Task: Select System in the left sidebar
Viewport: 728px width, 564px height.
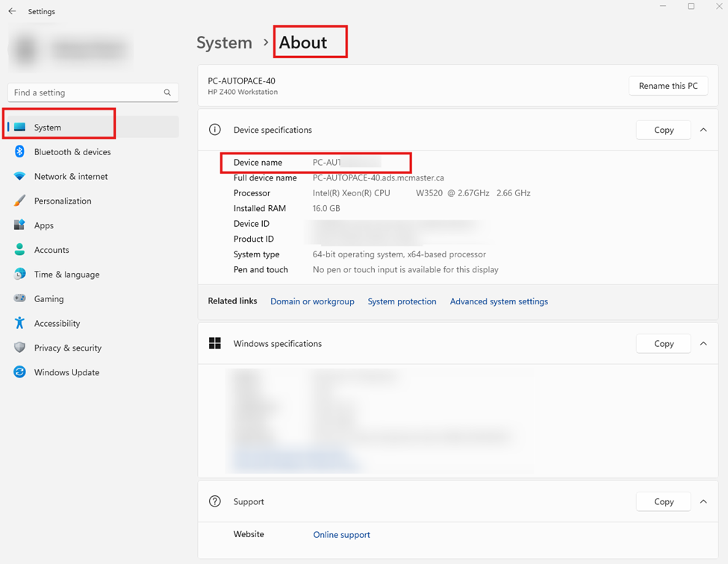Action: (48, 128)
